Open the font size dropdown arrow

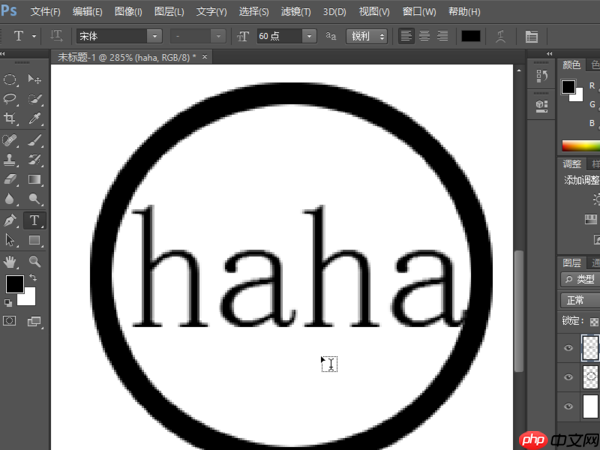pyautogui.click(x=309, y=36)
